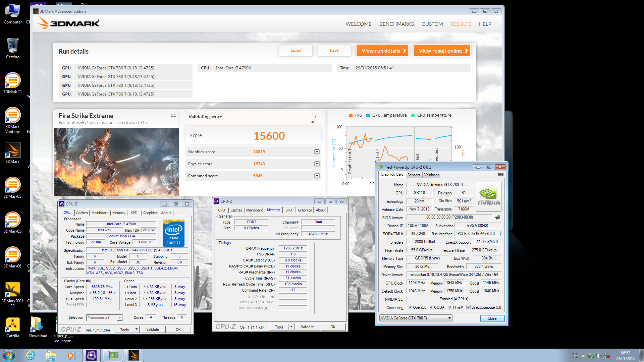
Task: Open the 3DMark Vantage desktop shortcut
Action: 12,120
